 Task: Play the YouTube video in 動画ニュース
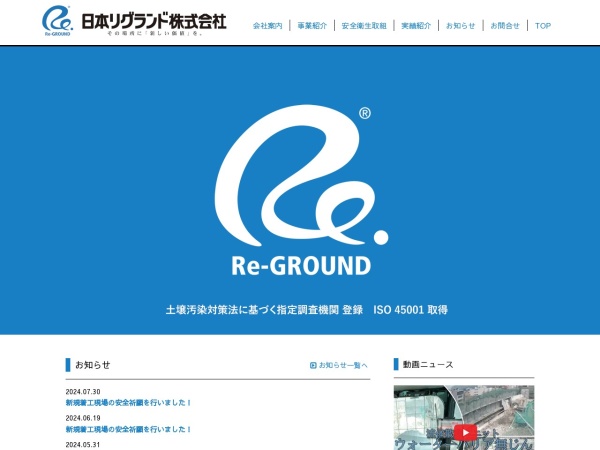coord(465,432)
